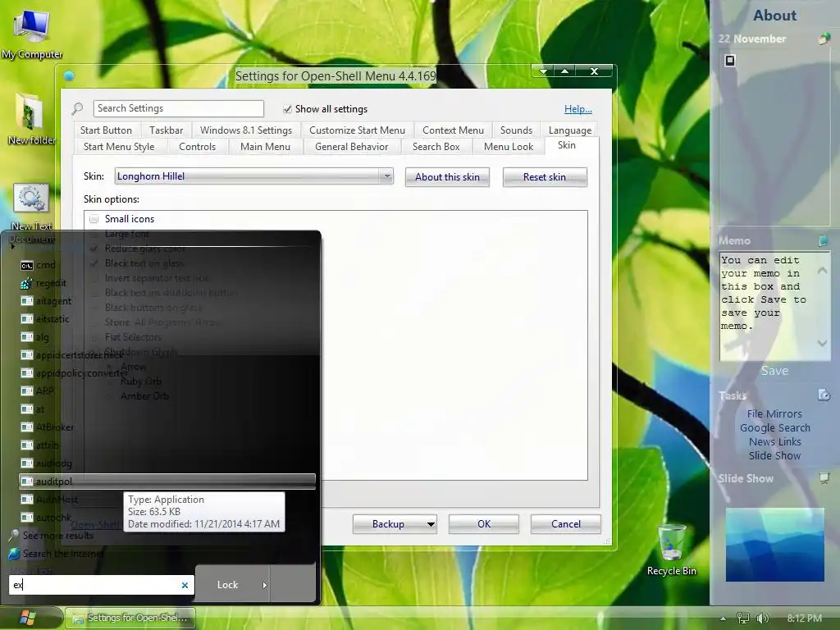The height and width of the screenshot is (630, 840).
Task: Click the alg application icon
Action: pyautogui.click(x=27, y=337)
